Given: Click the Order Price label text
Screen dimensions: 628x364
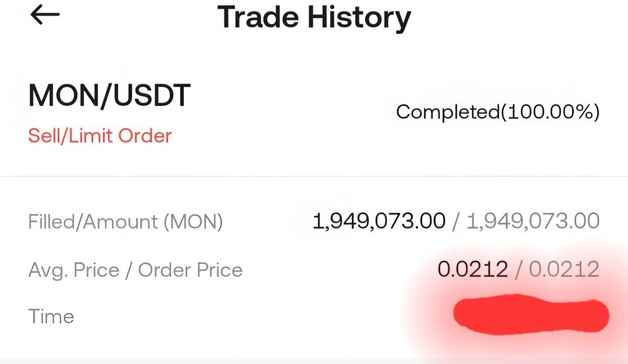Looking at the screenshot, I should 190,270.
